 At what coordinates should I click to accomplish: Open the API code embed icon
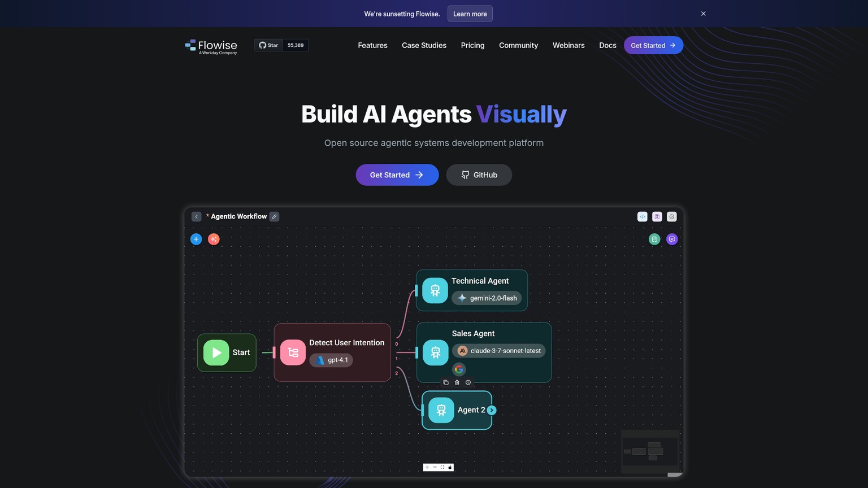(643, 216)
